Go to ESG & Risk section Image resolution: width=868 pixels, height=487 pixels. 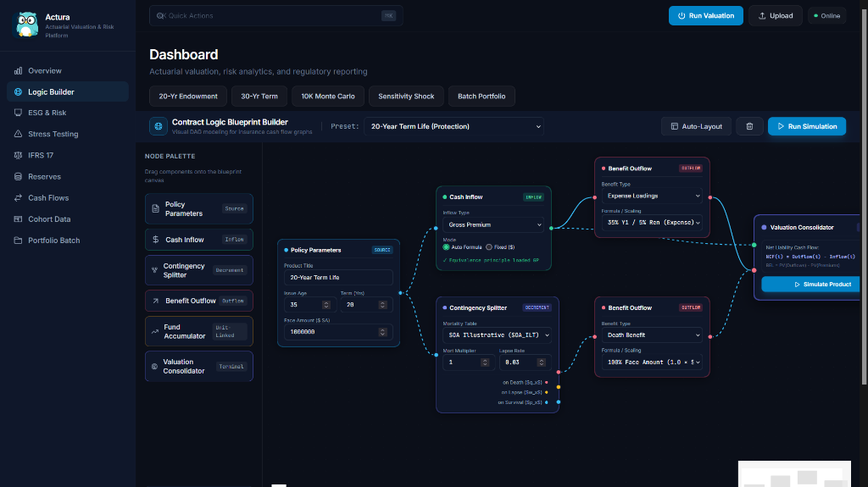[68, 113]
